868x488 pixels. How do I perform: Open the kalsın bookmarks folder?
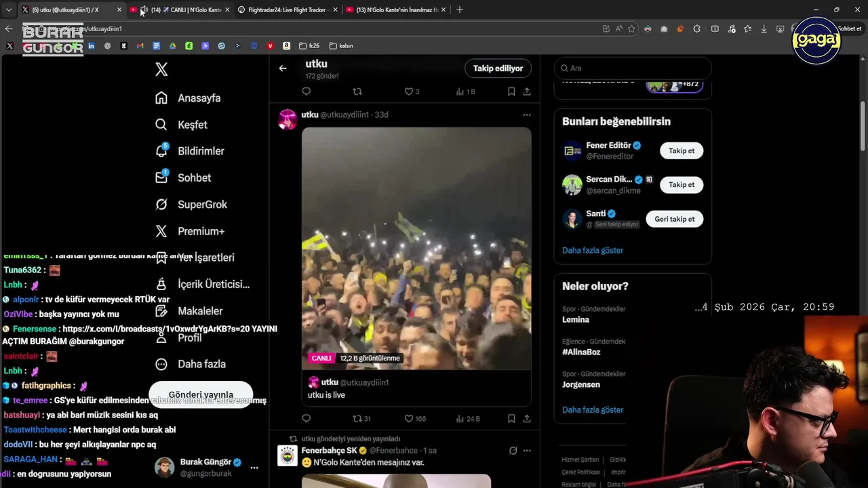point(341,46)
